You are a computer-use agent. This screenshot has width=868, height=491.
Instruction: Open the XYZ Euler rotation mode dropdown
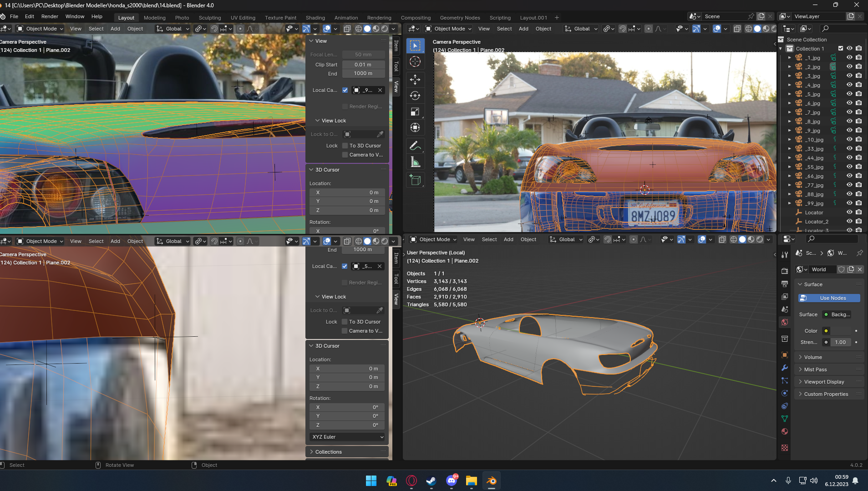point(347,437)
